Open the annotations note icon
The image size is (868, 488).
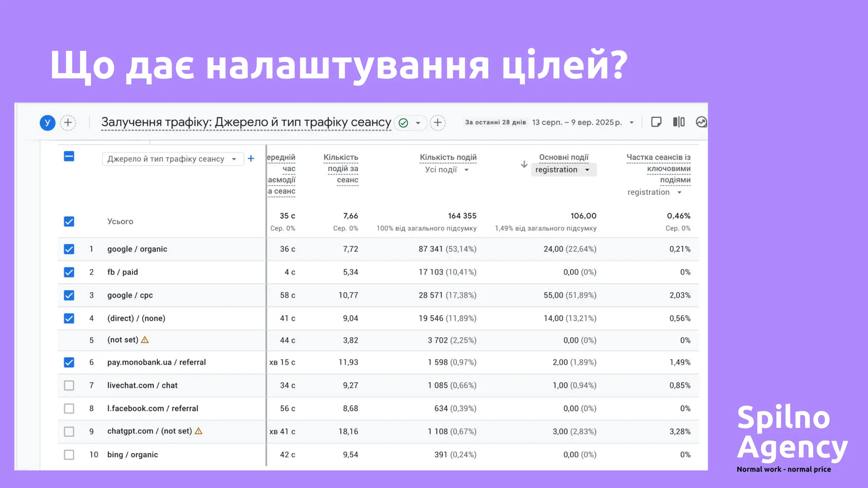656,122
